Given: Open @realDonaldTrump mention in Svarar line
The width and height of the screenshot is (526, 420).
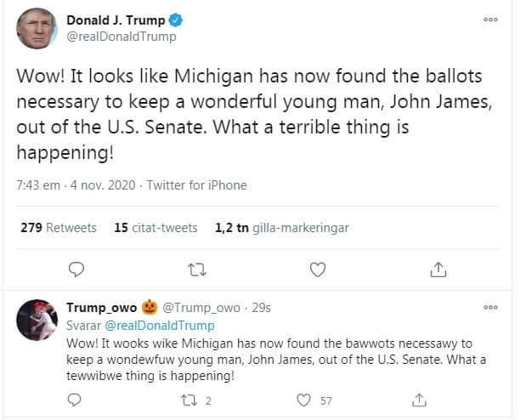Looking at the screenshot, I should tap(160, 325).
